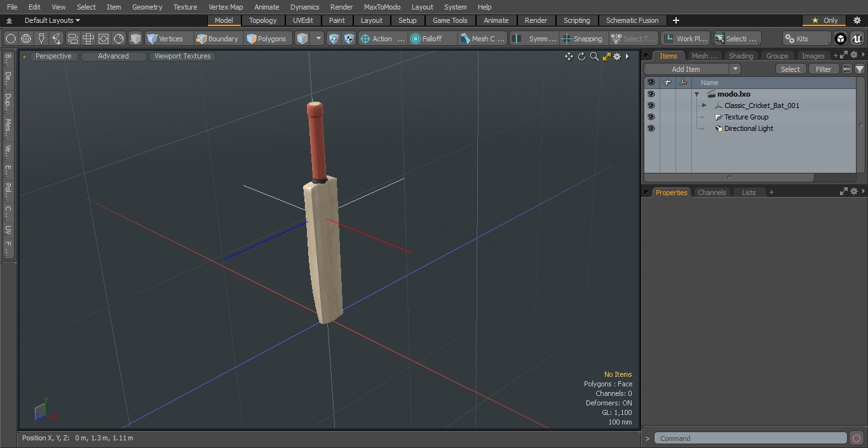Click the first cube-axis icon after item mode dropdown
This screenshot has width=868, height=448.
click(x=334, y=39)
